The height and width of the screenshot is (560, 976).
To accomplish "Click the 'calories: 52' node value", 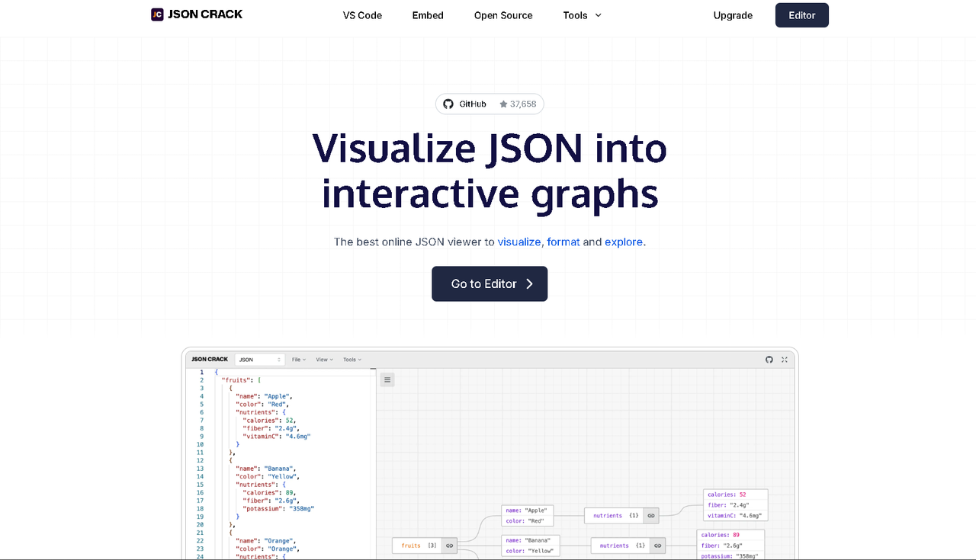I will pyautogui.click(x=726, y=494).
